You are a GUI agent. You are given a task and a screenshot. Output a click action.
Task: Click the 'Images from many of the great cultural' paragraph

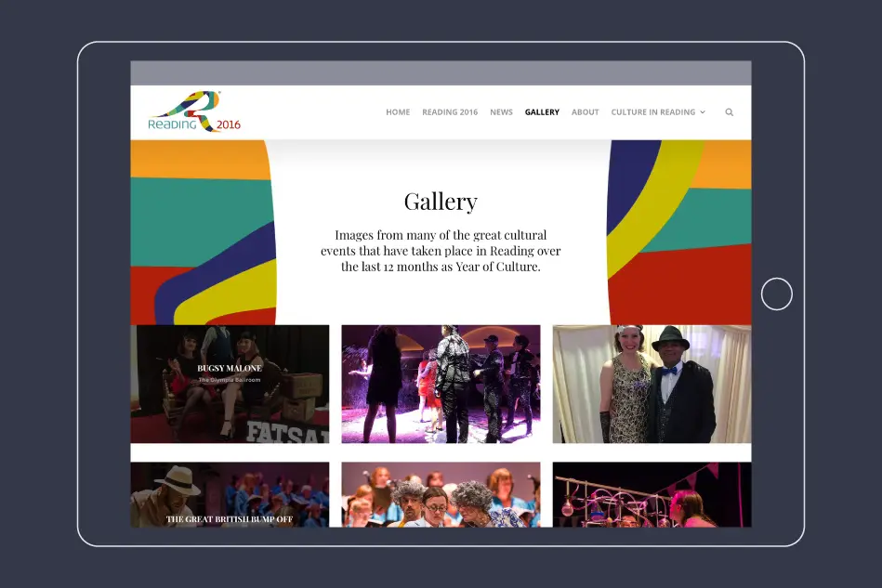point(441,251)
